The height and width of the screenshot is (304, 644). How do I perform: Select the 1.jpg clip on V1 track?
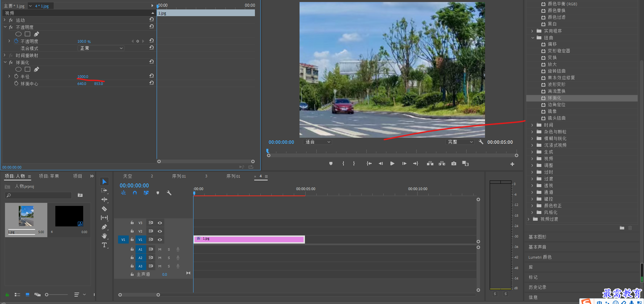pos(249,240)
